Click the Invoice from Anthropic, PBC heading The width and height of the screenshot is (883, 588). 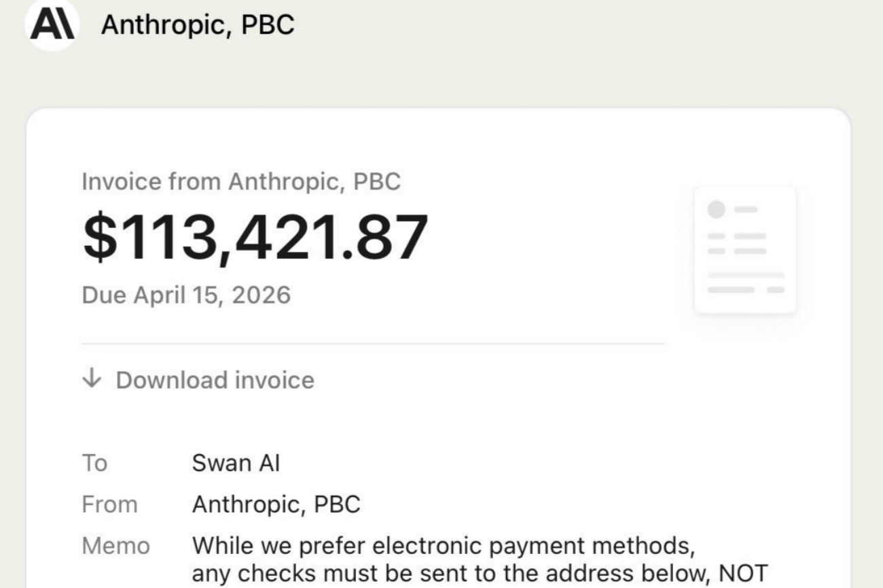[x=241, y=181]
